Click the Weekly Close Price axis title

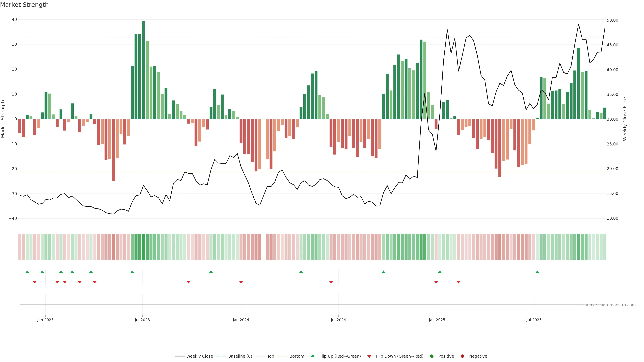[625, 119]
